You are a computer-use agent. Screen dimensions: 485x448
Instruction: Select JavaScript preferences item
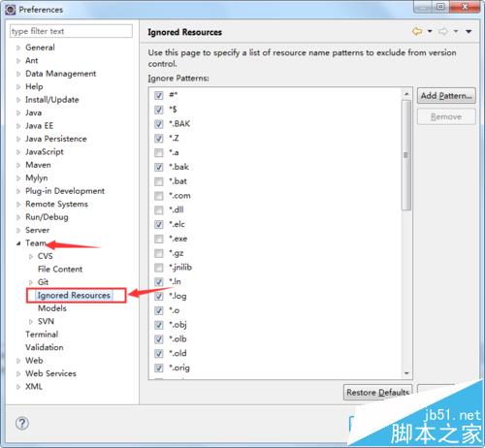coord(45,152)
